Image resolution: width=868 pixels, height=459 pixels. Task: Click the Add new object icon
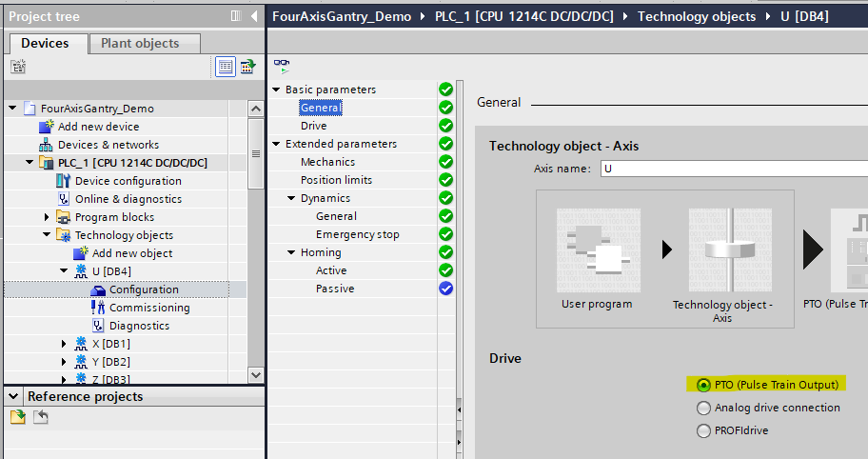tap(81, 253)
